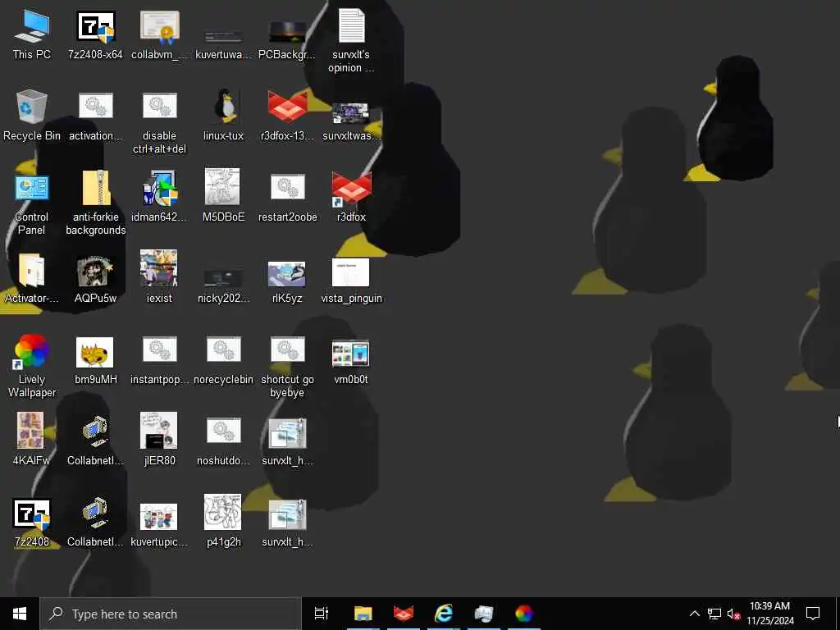Open Task View from the taskbar
Screen dimensions: 840x630
(x=322, y=614)
